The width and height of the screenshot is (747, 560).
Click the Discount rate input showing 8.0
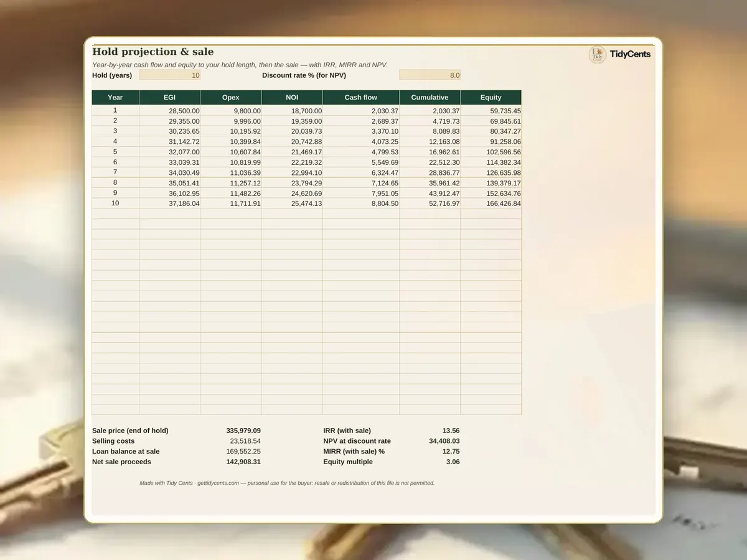[x=430, y=75]
